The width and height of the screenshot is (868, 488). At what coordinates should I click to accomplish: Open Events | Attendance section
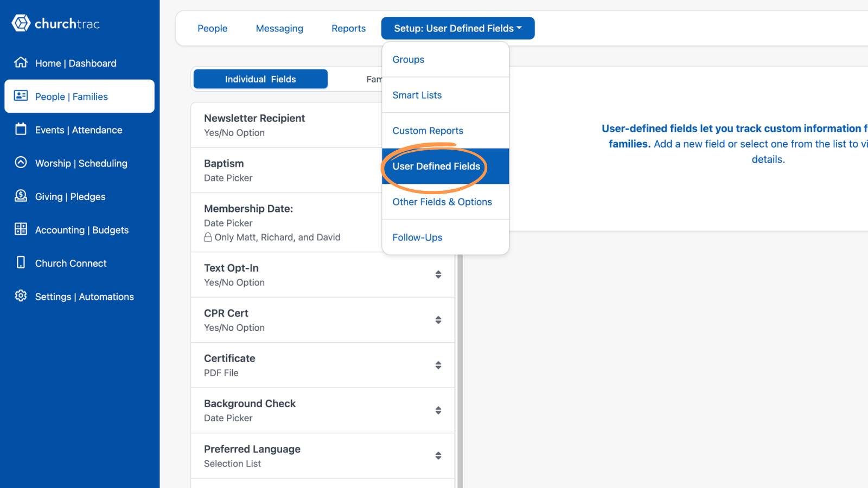click(x=79, y=130)
